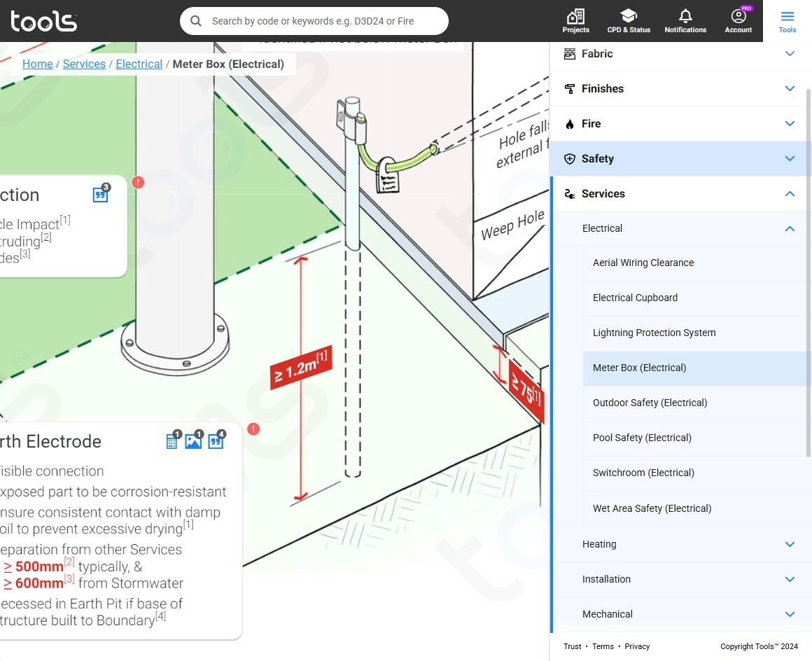Expand the Installation subcategory chevron
The height and width of the screenshot is (661, 812).
click(790, 579)
